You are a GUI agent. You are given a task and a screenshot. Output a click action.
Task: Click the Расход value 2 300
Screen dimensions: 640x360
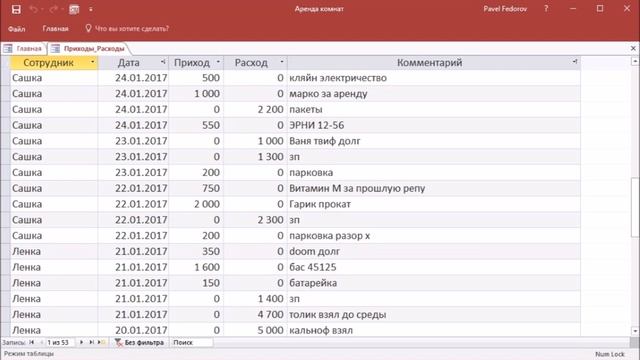tap(256, 220)
